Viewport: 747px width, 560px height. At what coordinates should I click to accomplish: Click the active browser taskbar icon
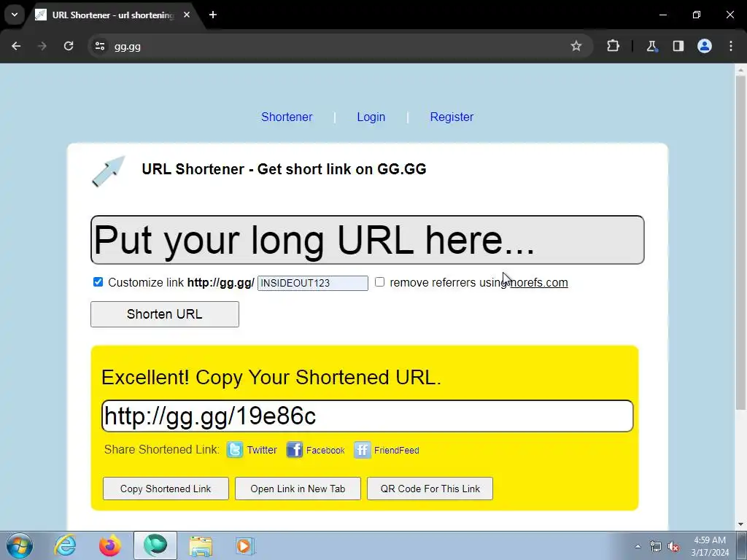155,545
